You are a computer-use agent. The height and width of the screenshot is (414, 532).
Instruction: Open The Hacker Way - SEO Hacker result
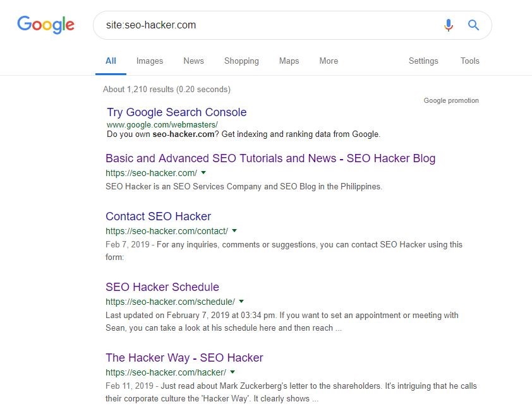click(184, 358)
